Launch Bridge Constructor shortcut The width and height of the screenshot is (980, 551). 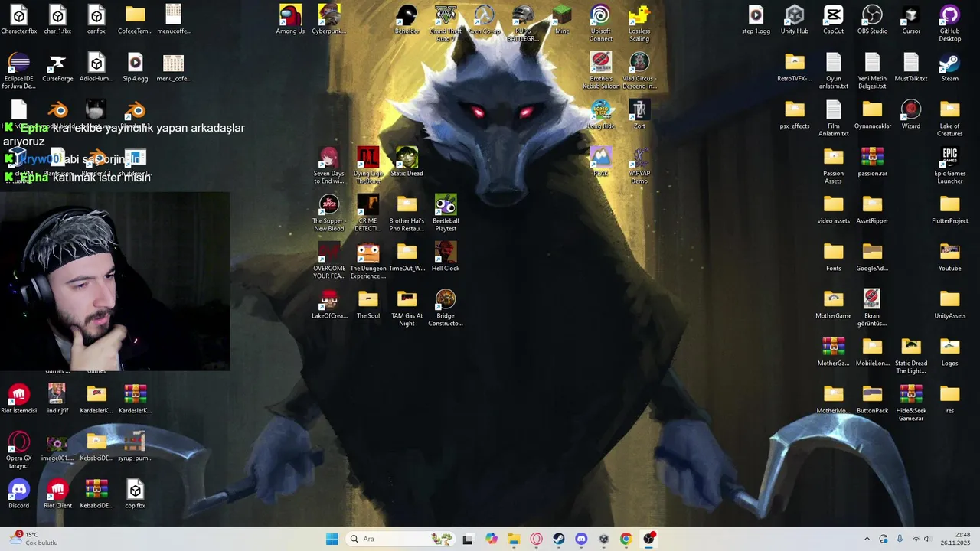[x=446, y=308]
